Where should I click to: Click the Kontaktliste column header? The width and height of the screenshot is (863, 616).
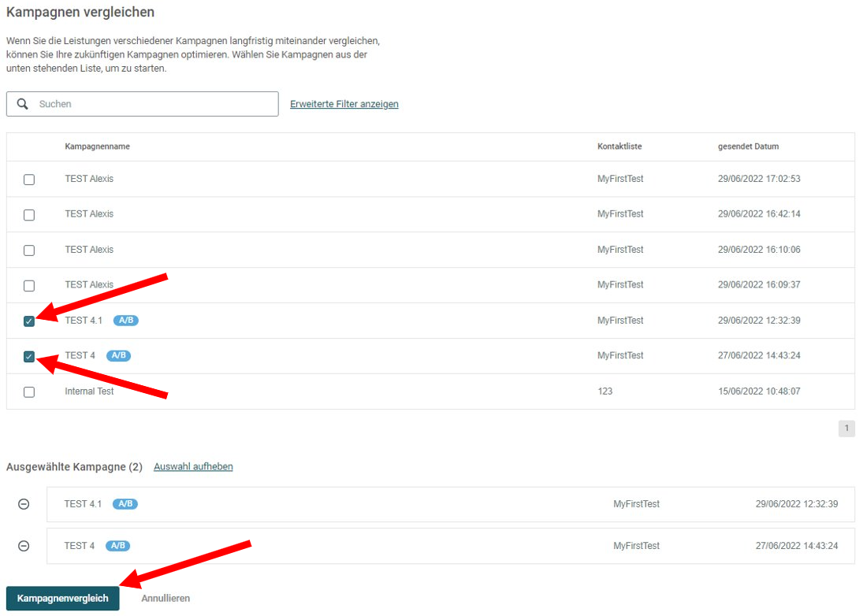pyautogui.click(x=619, y=147)
